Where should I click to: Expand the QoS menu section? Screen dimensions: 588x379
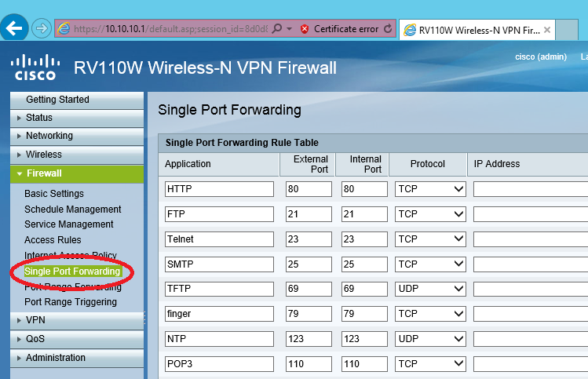[77, 339]
